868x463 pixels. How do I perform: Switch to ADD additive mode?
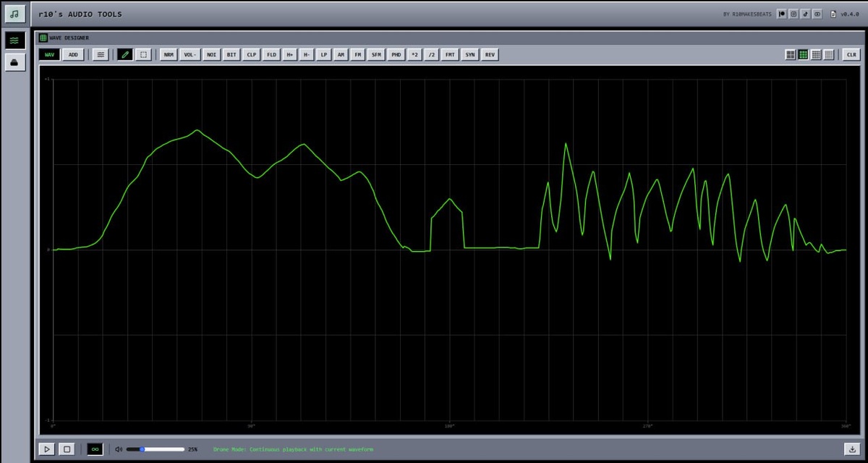[x=73, y=54]
